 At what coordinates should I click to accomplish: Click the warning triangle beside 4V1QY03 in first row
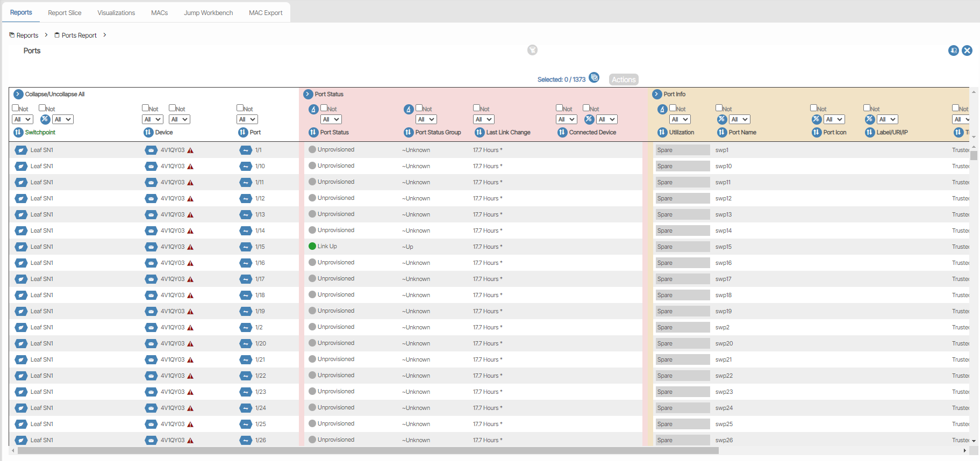point(190,150)
